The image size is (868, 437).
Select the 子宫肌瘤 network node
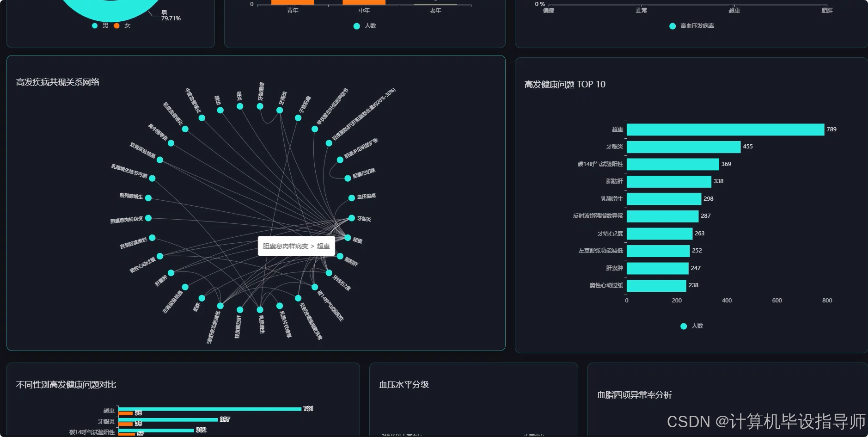[x=298, y=118]
